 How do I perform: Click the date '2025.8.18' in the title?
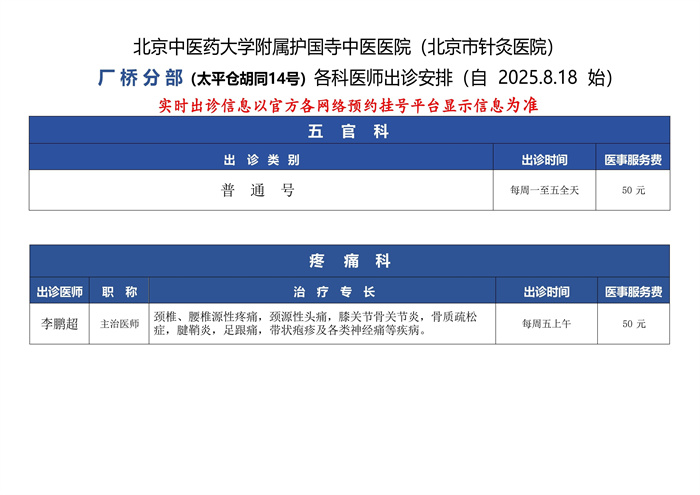point(538,78)
